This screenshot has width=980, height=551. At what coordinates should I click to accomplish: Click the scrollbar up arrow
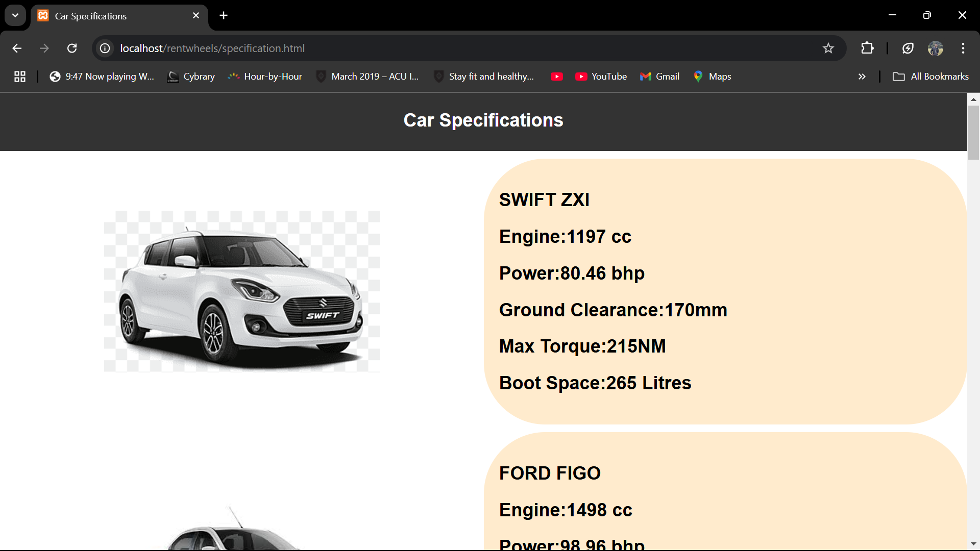click(x=973, y=99)
